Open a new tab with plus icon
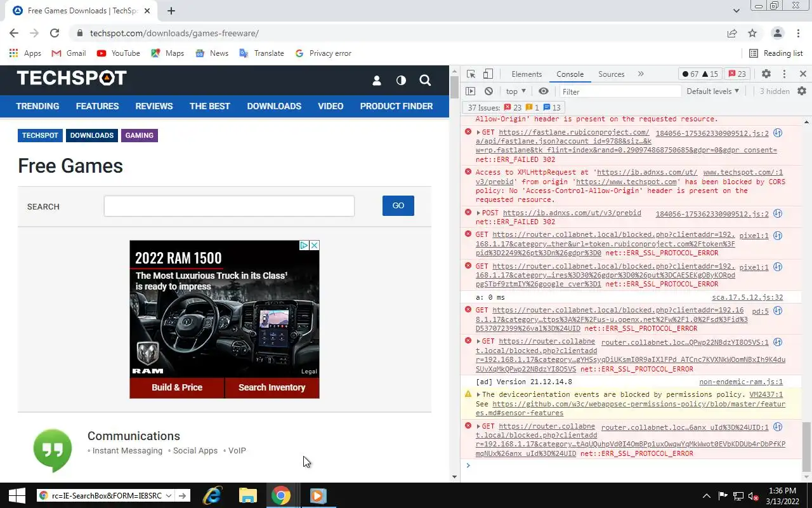 (171, 11)
